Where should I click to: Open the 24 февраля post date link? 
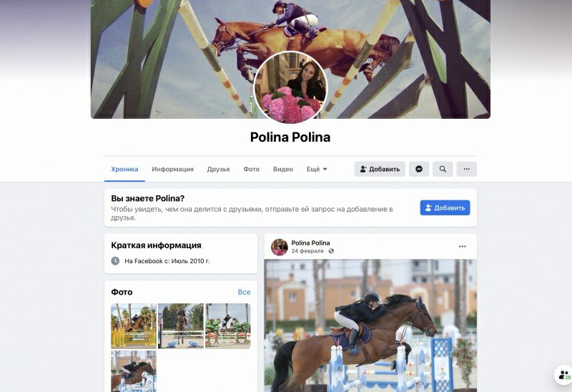[307, 251]
